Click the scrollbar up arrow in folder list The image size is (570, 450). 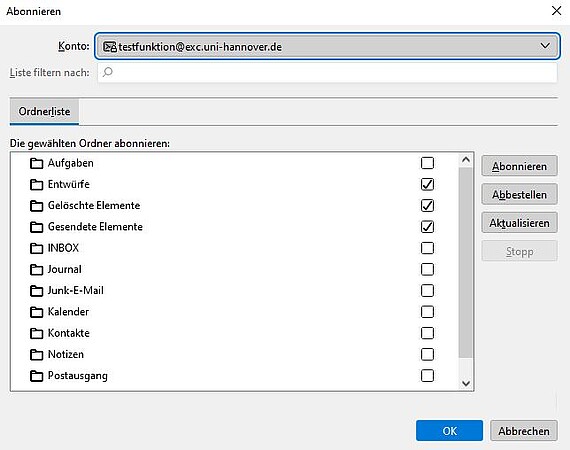[466, 160]
